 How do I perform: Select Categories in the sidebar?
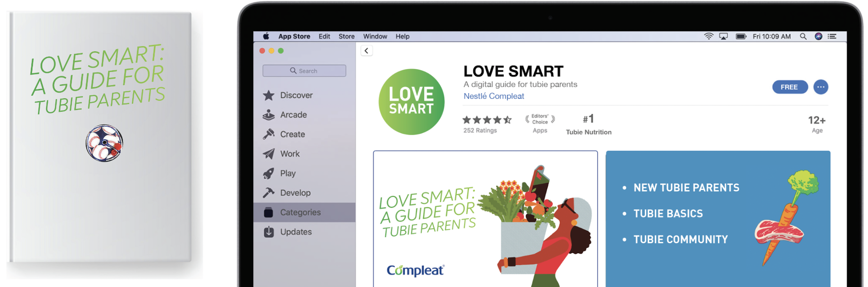[x=304, y=212]
